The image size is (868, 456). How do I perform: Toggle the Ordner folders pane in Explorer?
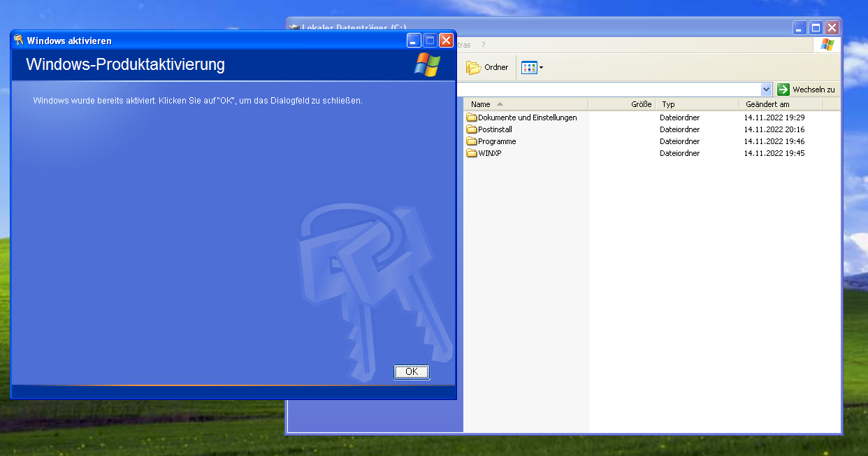click(488, 67)
